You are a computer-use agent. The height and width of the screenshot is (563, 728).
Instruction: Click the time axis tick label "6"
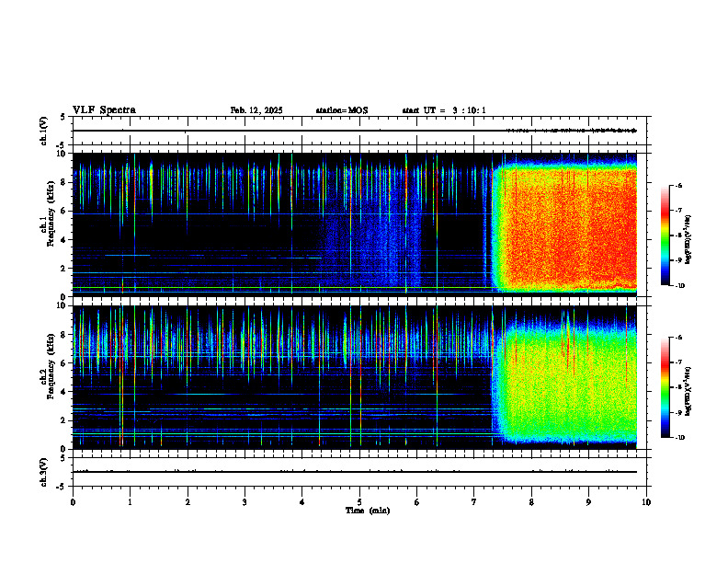pyautogui.click(x=417, y=502)
